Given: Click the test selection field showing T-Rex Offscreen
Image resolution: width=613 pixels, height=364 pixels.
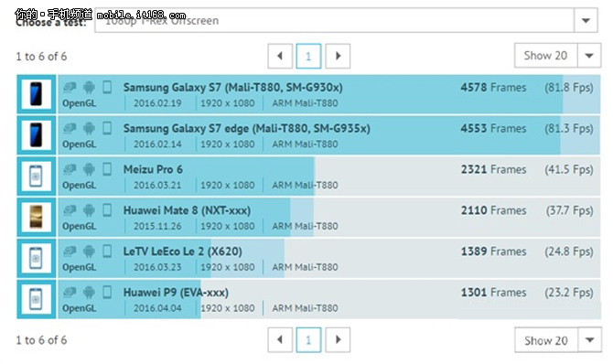Looking at the screenshot, I should (334, 20).
